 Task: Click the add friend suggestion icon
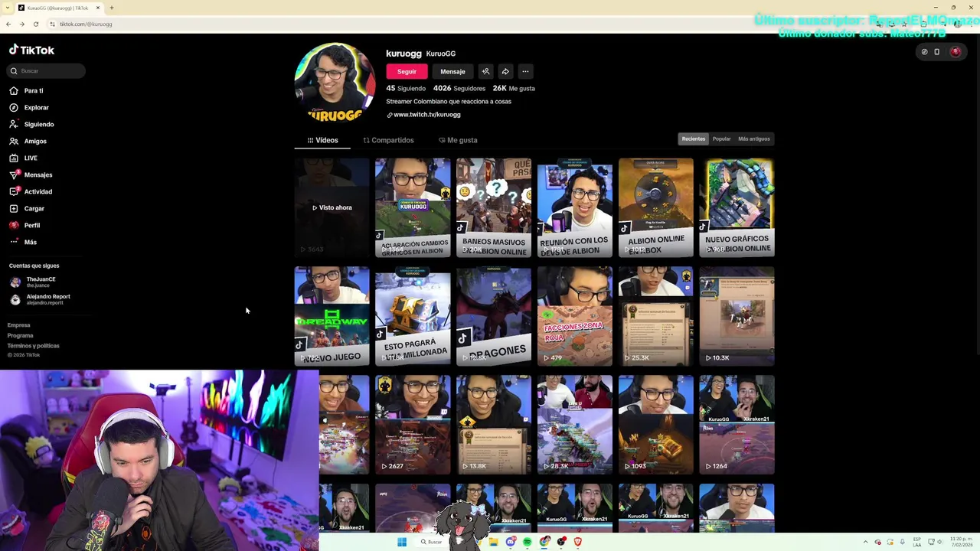click(485, 71)
